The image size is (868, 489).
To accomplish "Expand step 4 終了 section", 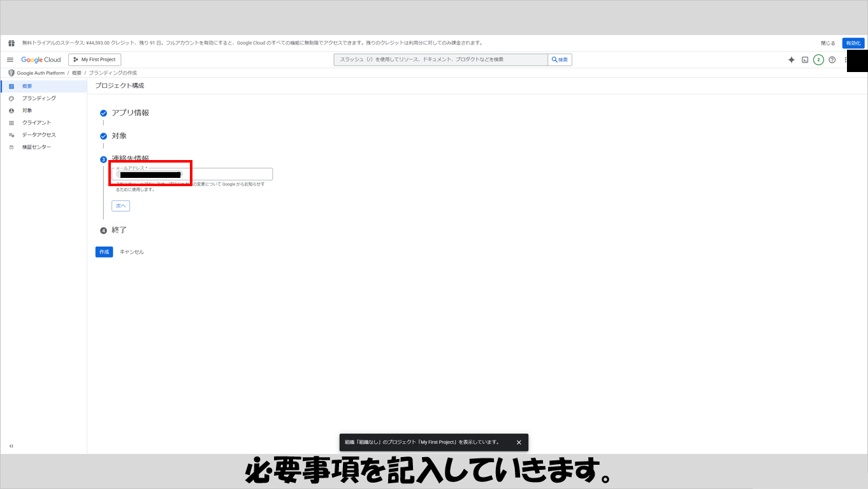I will click(x=119, y=230).
